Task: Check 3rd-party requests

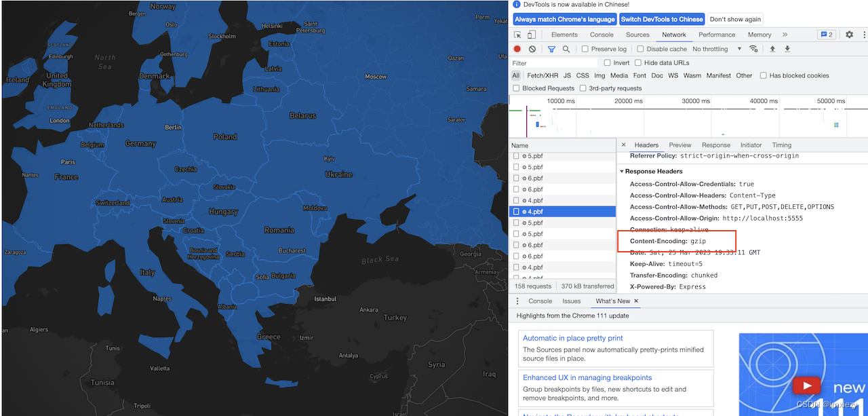Action: pos(583,88)
